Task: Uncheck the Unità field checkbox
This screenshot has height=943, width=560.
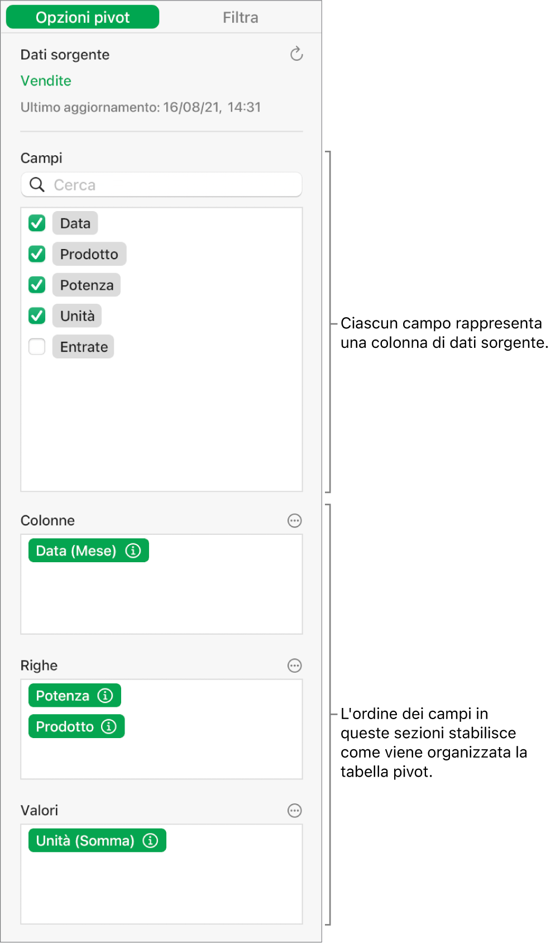Action: coord(37,316)
